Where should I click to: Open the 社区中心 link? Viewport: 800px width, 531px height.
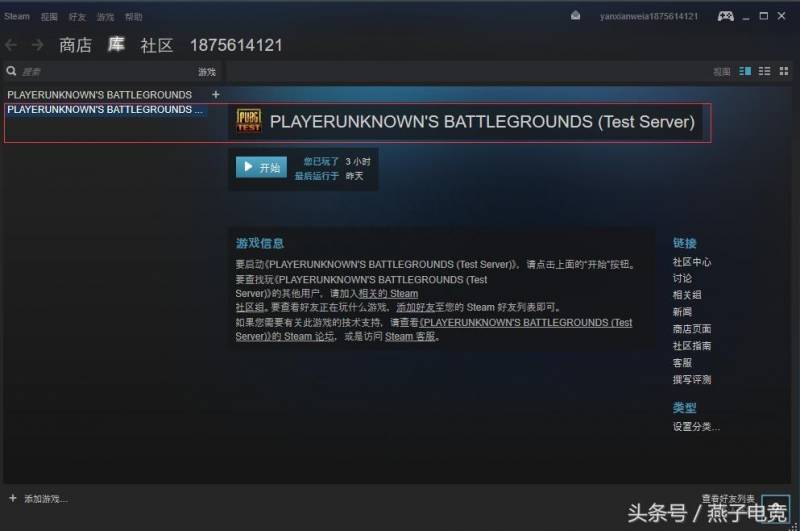pyautogui.click(x=691, y=262)
